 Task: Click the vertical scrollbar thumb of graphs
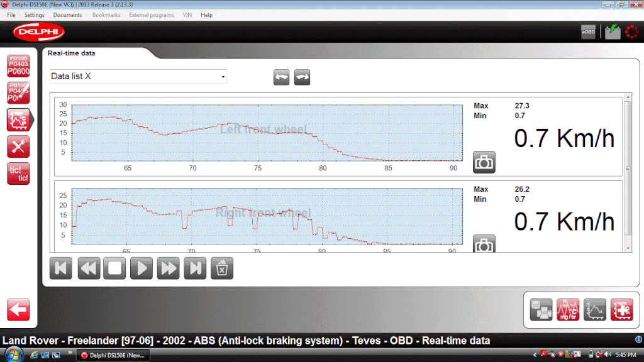tap(628, 168)
